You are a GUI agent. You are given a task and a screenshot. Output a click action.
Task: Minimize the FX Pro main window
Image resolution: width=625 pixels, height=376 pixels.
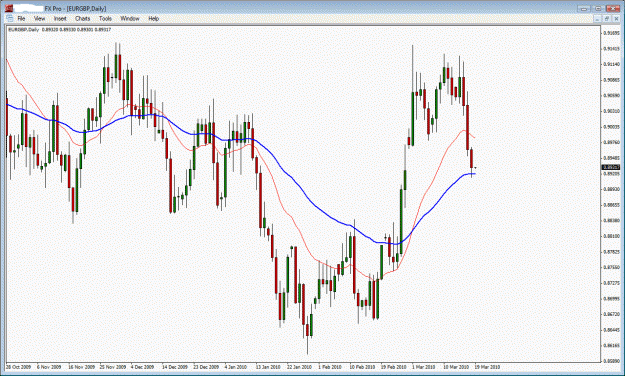tap(584, 8)
